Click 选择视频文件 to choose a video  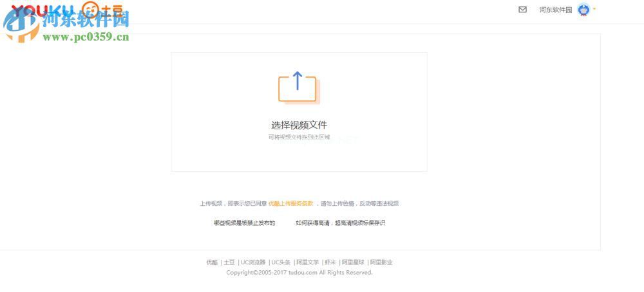(x=299, y=125)
